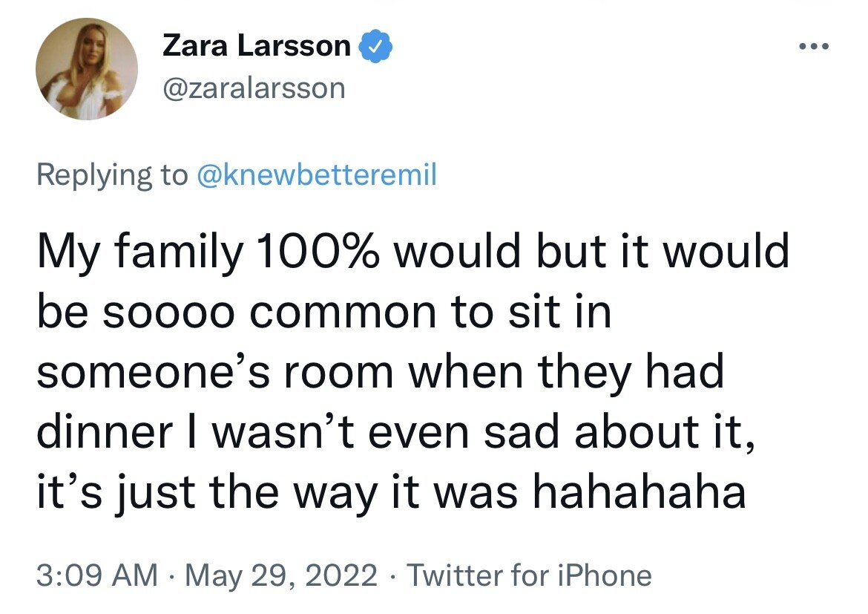Click the phrase "someone's room" in the tweet
The height and width of the screenshot is (614, 868).
coord(216,371)
